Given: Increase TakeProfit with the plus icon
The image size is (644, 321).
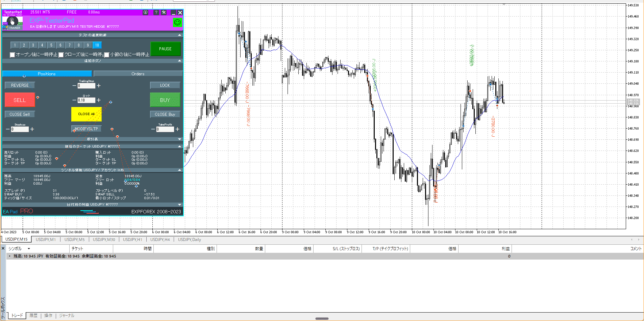Looking at the screenshot, I should (177, 129).
